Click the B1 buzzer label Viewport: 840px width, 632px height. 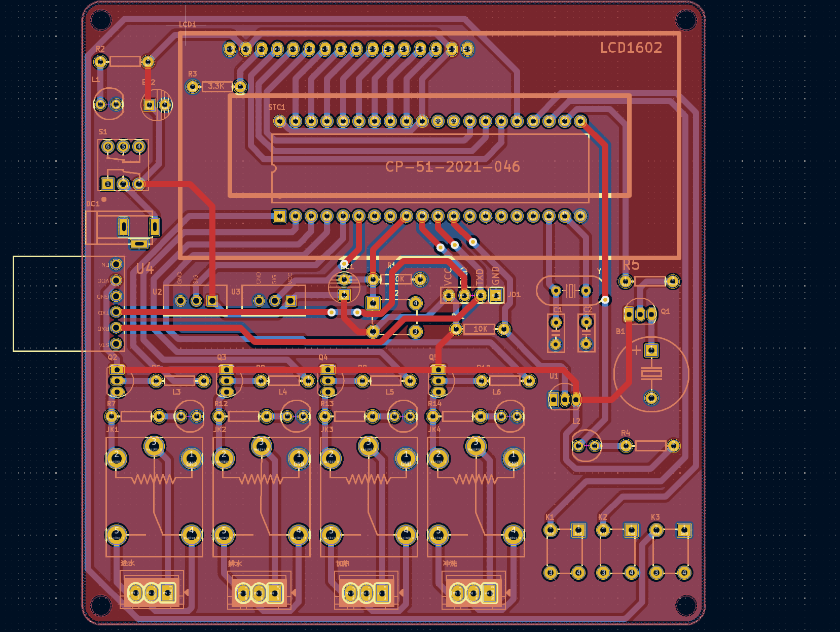(620, 331)
